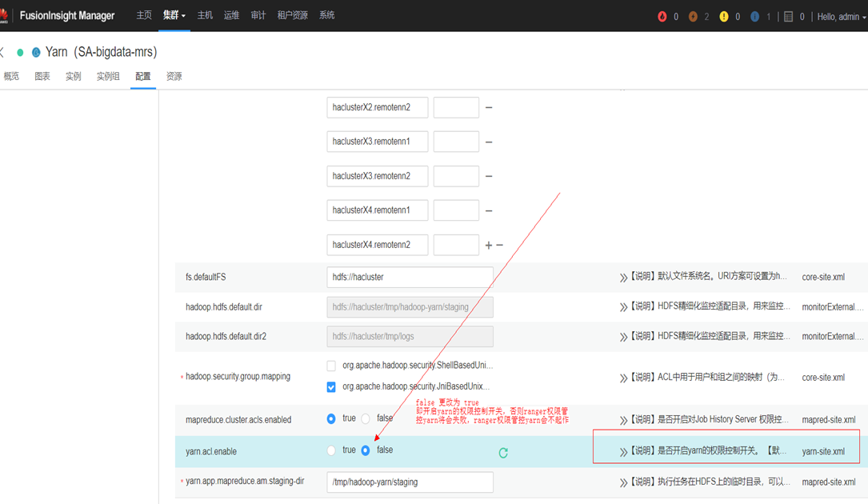Viewport: 868px width, 504px height.
Task: Remove haclusterX2.remotenn2 row with minus
Action: [489, 107]
